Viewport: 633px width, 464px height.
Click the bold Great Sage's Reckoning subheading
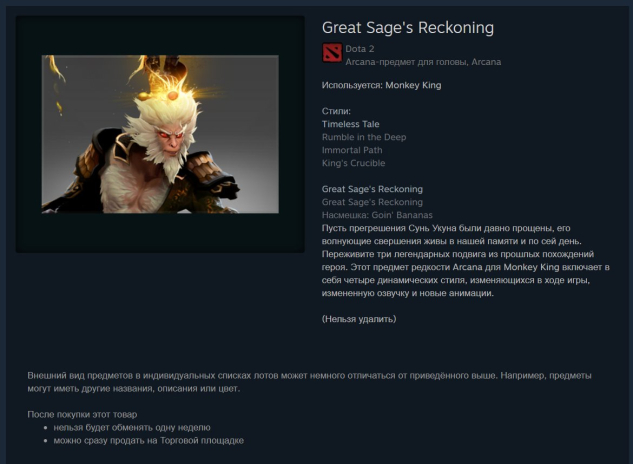372,189
